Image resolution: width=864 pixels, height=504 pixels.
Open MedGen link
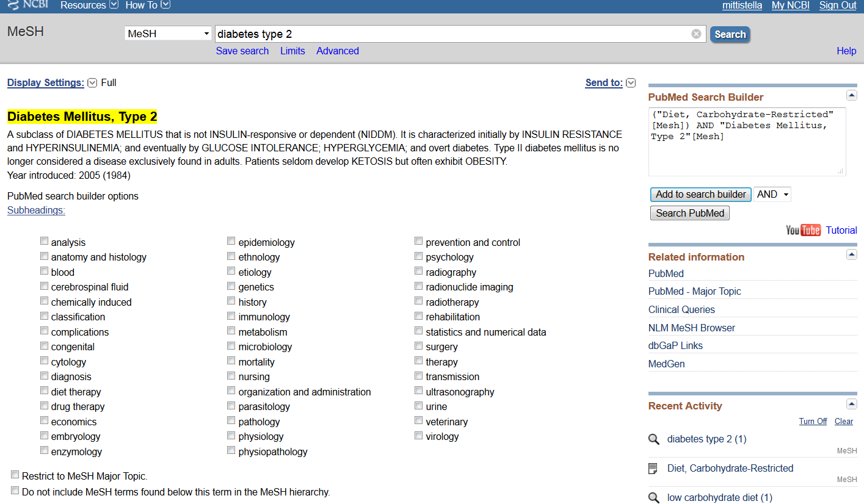click(667, 364)
